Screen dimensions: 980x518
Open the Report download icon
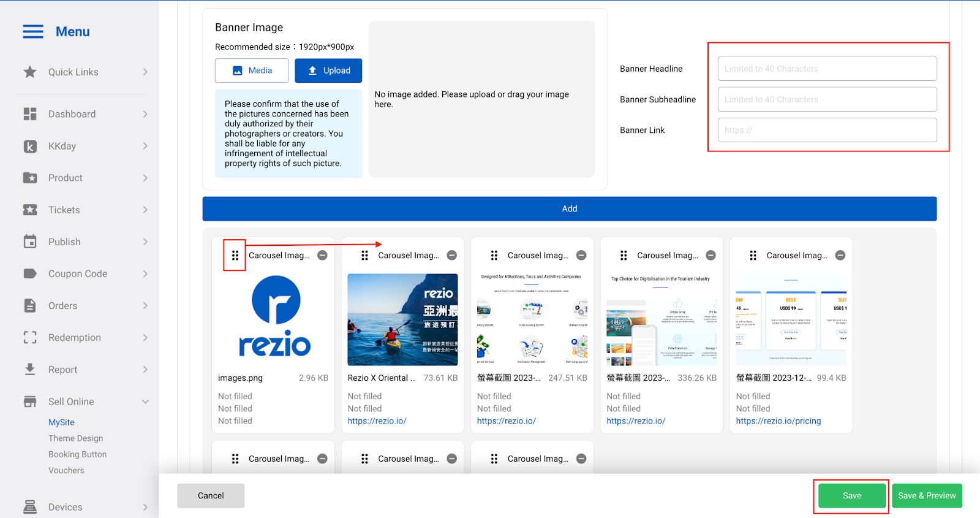click(30, 369)
